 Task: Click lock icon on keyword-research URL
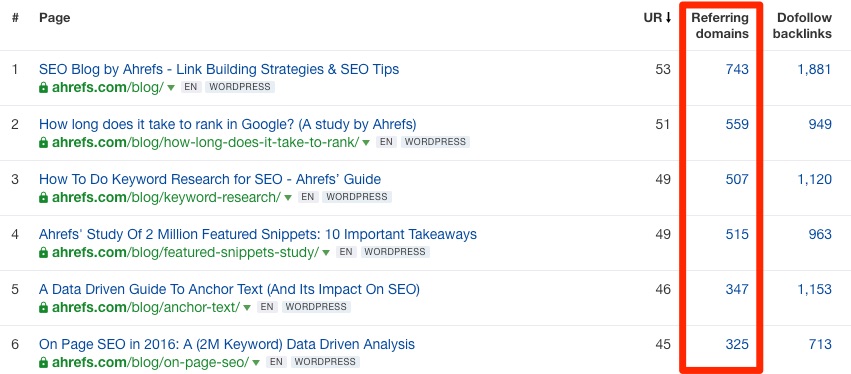(x=43, y=197)
